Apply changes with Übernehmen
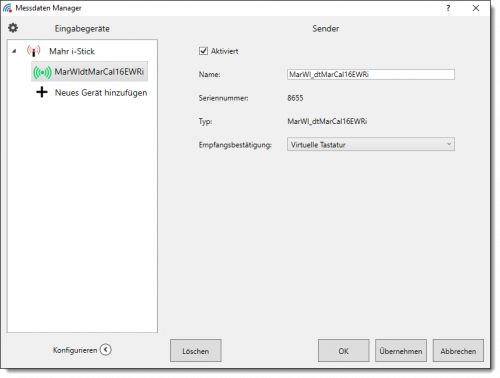 401,351
